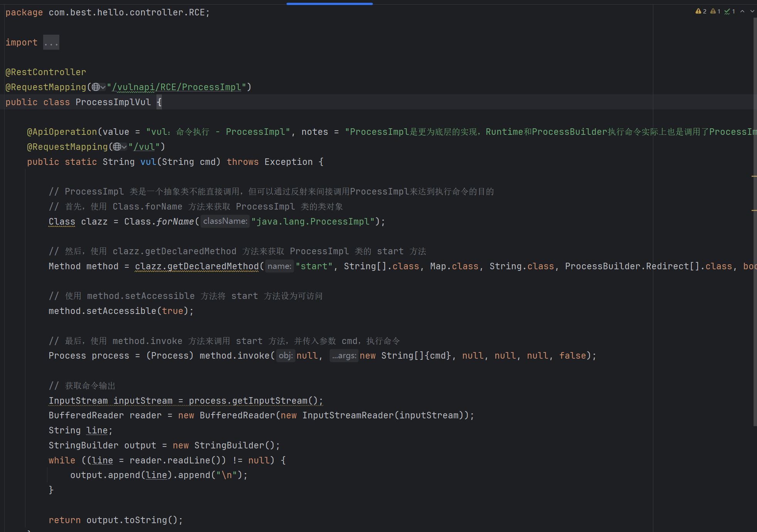The width and height of the screenshot is (757, 532).
Task: Click the yellow warnings count icon
Action: pos(698,12)
